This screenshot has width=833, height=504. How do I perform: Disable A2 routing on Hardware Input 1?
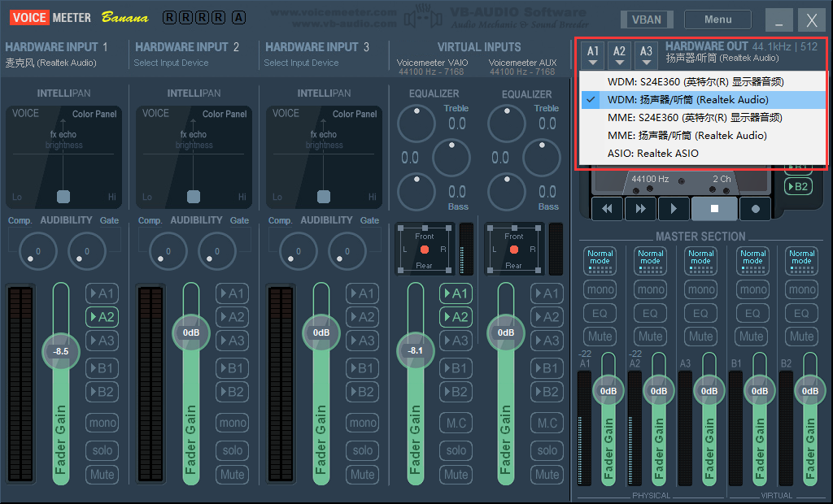pyautogui.click(x=102, y=317)
